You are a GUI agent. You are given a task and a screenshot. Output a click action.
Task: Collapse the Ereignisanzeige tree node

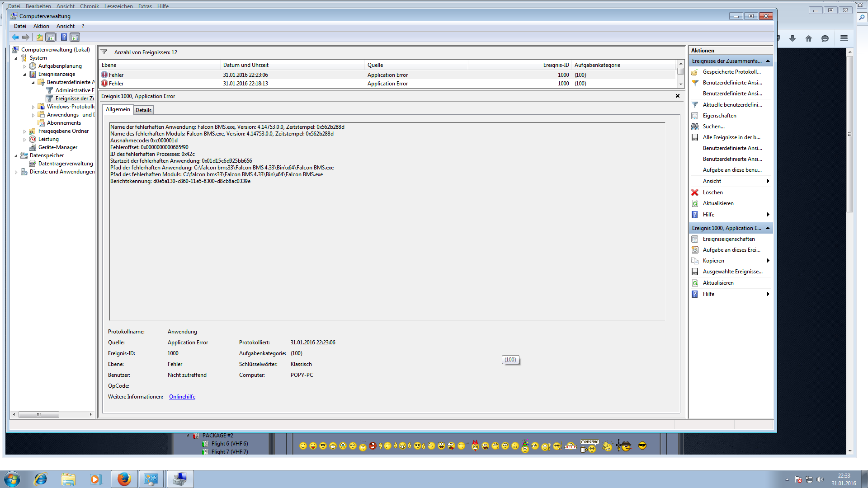25,75
